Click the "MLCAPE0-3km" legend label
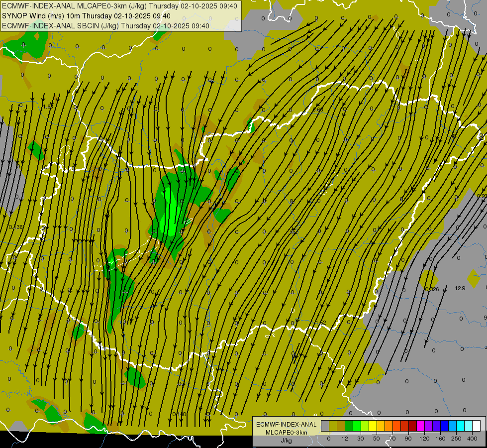487x448 pixels. point(286,433)
